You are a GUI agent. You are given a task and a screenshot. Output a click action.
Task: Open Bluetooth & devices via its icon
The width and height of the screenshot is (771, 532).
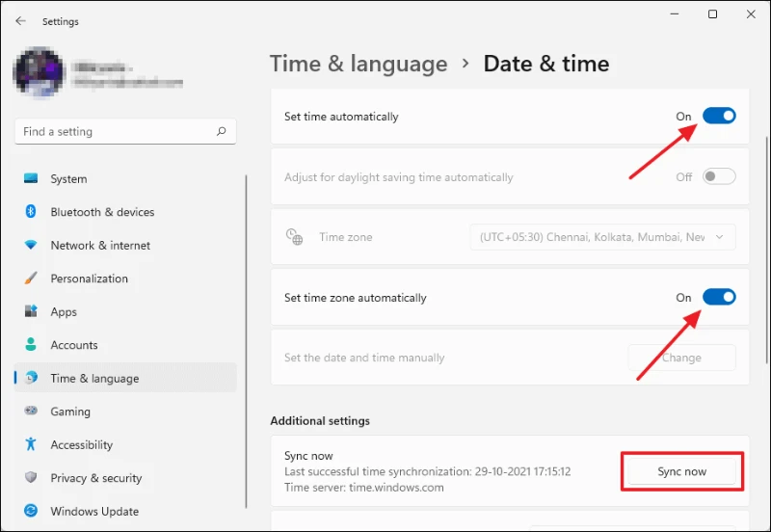pyautogui.click(x=31, y=211)
